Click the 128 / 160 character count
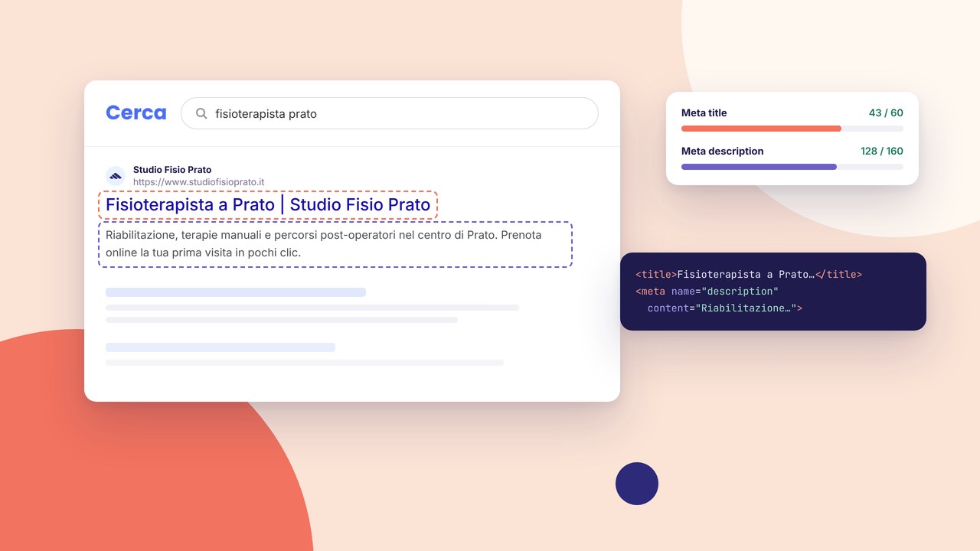This screenshot has height=551, width=980. point(882,151)
